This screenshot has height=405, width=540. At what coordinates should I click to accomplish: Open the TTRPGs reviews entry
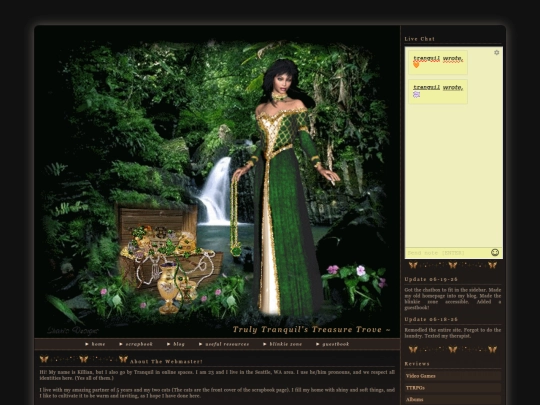453,388
